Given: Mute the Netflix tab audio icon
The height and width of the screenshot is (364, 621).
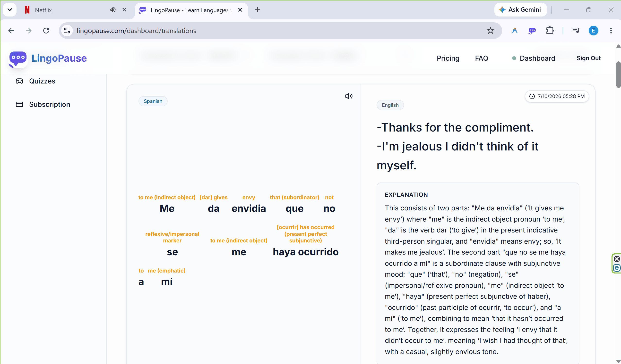Looking at the screenshot, I should click(113, 10).
